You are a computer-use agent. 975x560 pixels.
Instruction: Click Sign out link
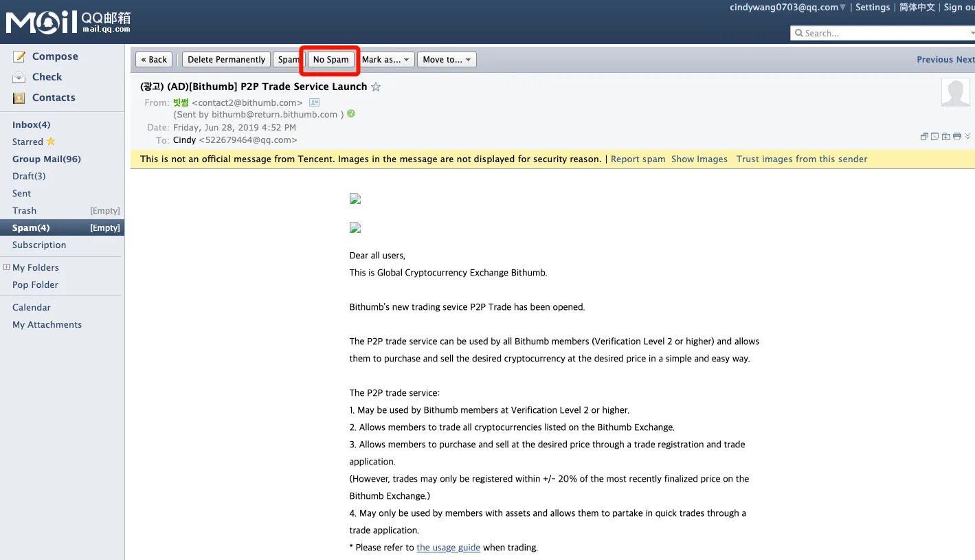pyautogui.click(x=959, y=7)
